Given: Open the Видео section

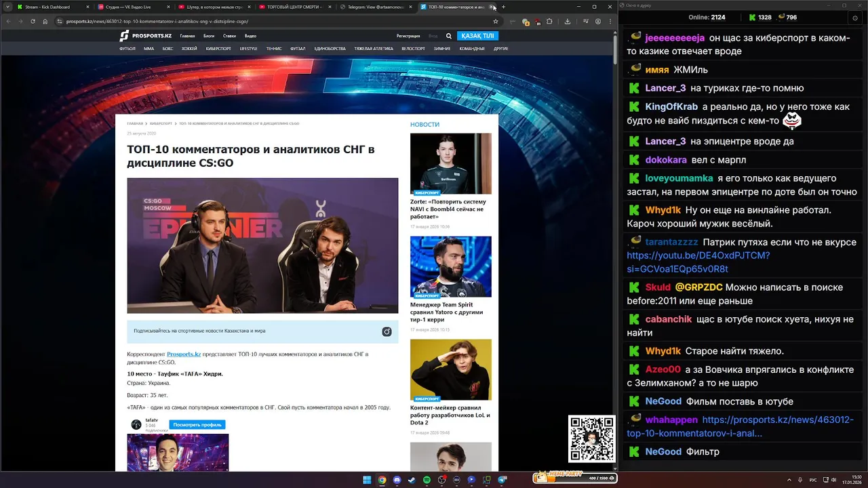Looking at the screenshot, I should (250, 36).
